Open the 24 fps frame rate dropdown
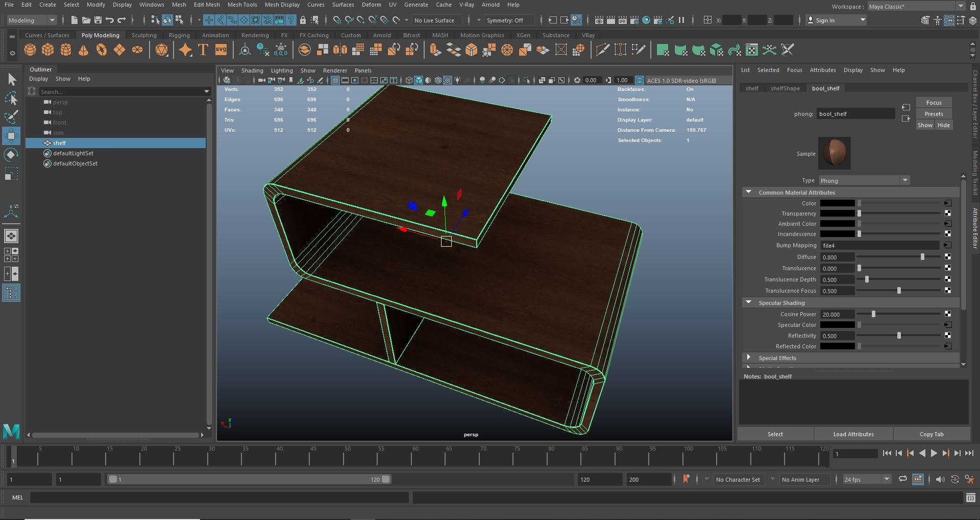Viewport: 980px width, 520px height. tap(867, 479)
